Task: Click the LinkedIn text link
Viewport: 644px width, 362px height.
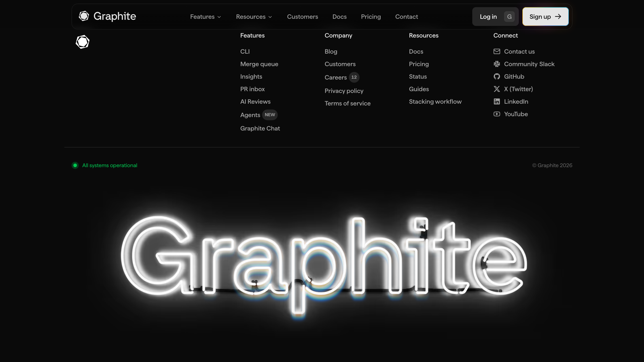Action: (516, 101)
